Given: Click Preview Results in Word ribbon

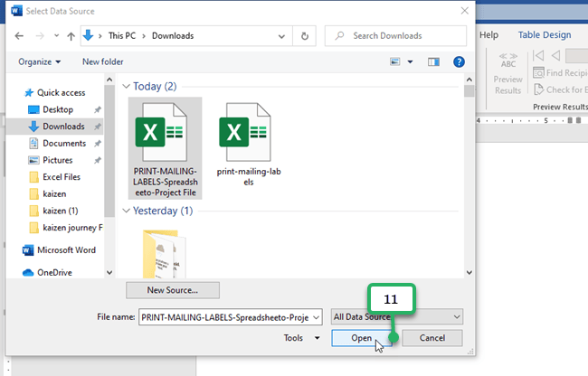Looking at the screenshot, I should (507, 73).
